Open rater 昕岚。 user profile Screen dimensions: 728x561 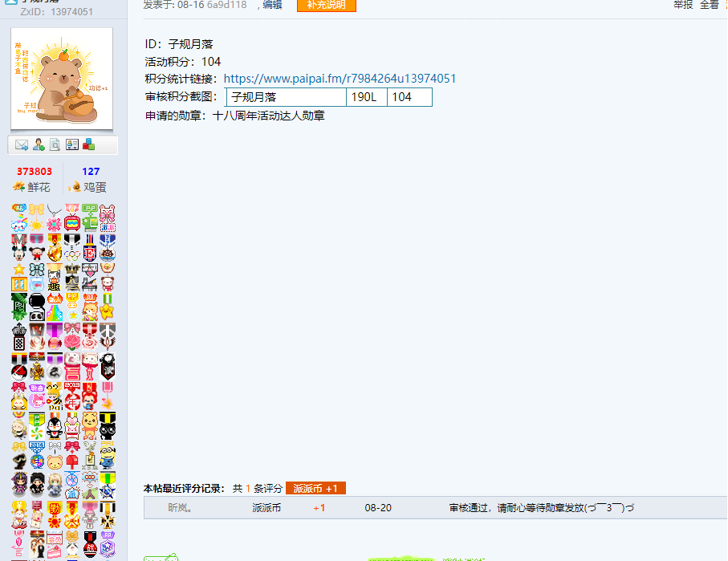[x=180, y=508]
